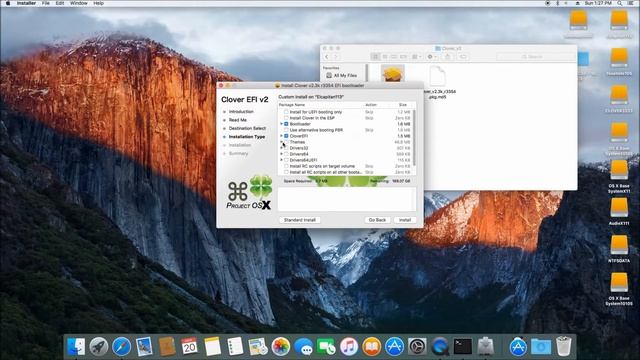The width and height of the screenshot is (640, 360).
Task: Open the yellow Notes app in dock
Action: pyautogui.click(x=212, y=347)
